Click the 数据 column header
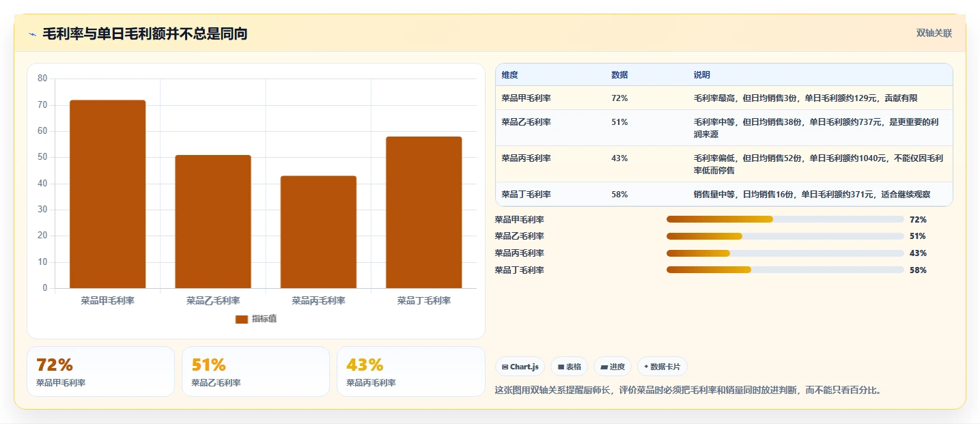980x424 pixels. pyautogui.click(x=619, y=75)
